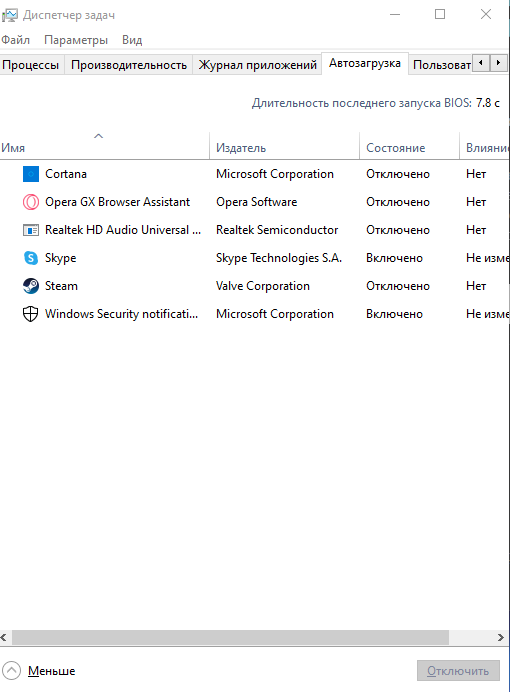Click the Opera Software publisher cell
The height and width of the screenshot is (692, 510).
tap(256, 202)
